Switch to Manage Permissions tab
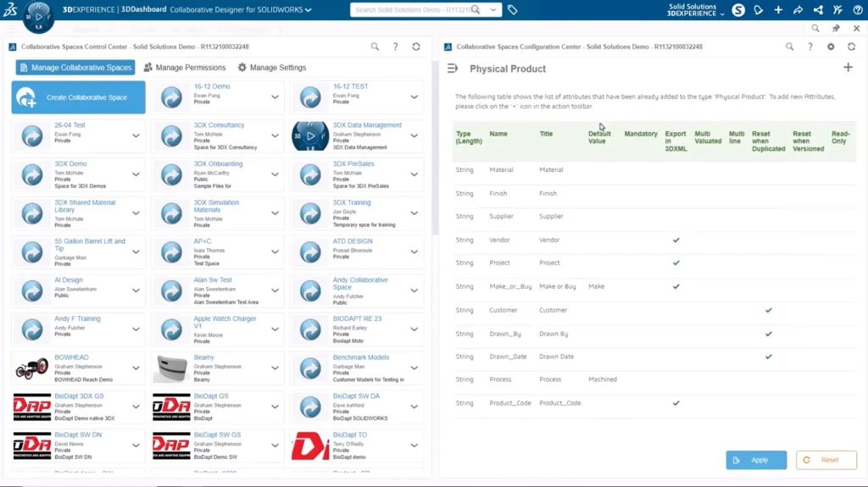868x487 pixels. [185, 68]
